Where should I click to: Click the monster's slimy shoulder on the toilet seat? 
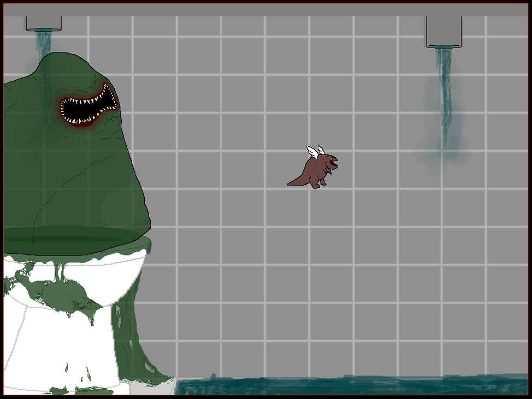coord(109,240)
